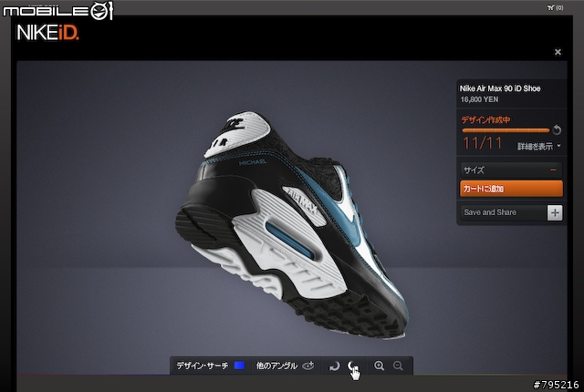Reset the design with the undo arrow

pyautogui.click(x=557, y=129)
